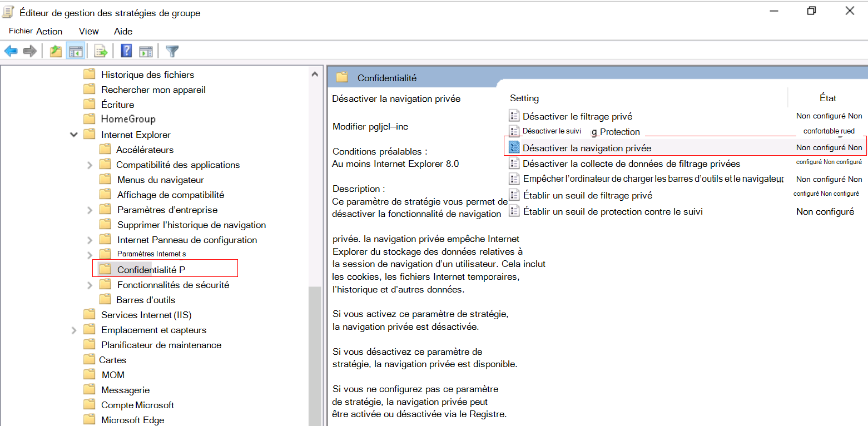Open the parent folder using the Up icon
Image resolution: width=868 pixels, height=426 pixels.
click(55, 51)
